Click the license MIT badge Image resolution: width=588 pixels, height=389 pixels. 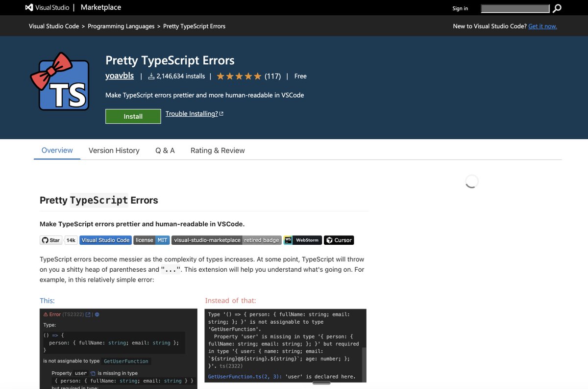click(x=151, y=240)
